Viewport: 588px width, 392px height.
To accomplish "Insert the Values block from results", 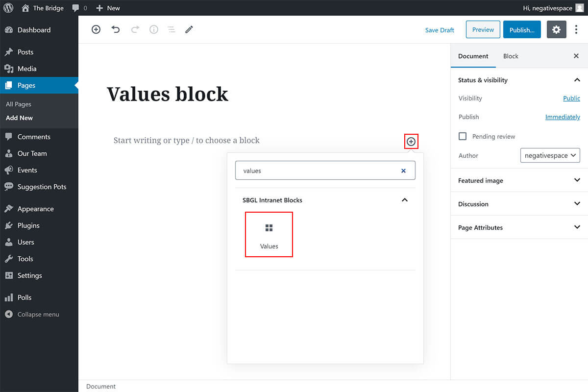I will (269, 234).
